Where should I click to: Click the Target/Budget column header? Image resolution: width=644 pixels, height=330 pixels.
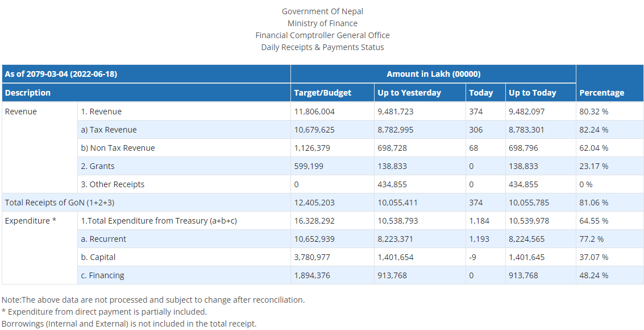tap(322, 93)
